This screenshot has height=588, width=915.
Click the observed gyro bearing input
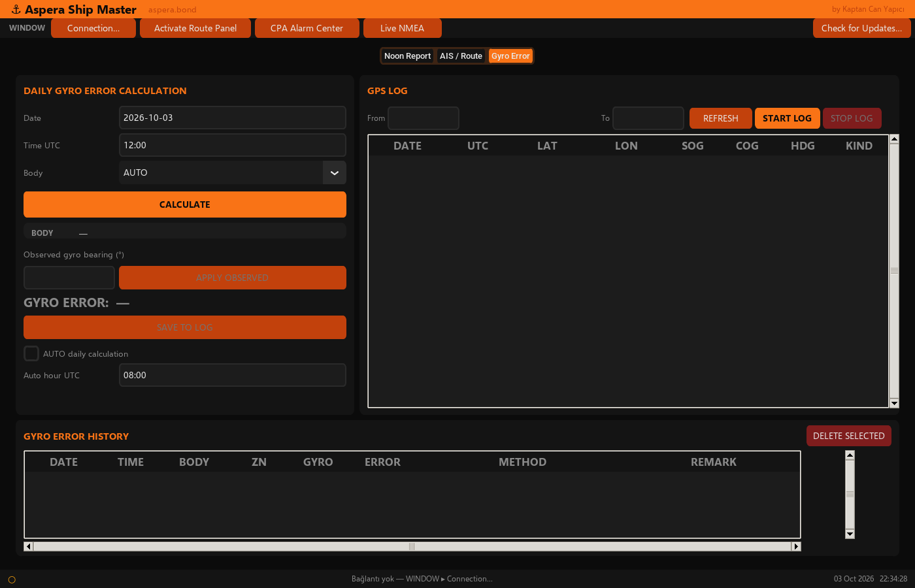(69, 278)
